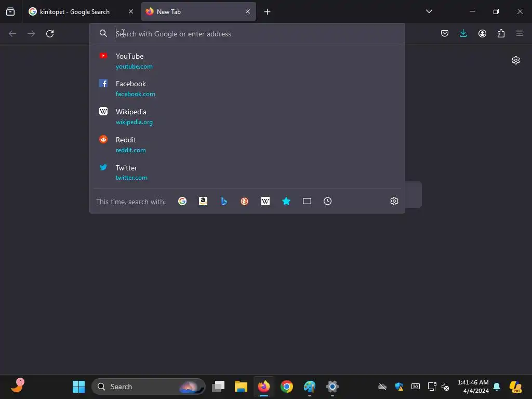Go back one page
The width and height of the screenshot is (532, 399).
click(x=12, y=34)
